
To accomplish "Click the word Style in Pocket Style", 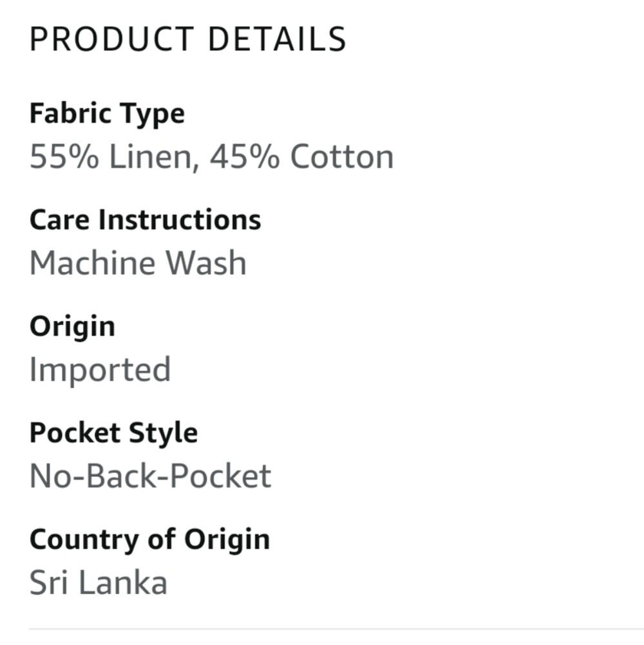I will click(x=163, y=434).
